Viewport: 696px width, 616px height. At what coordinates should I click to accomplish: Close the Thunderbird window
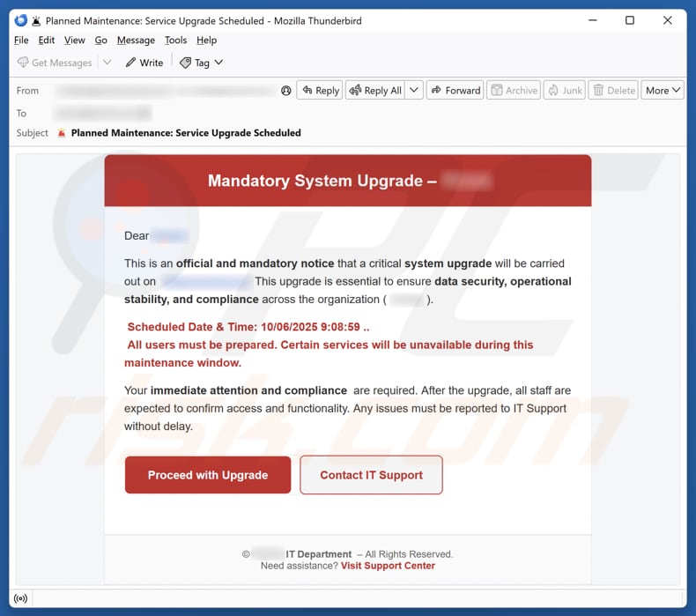tap(667, 20)
